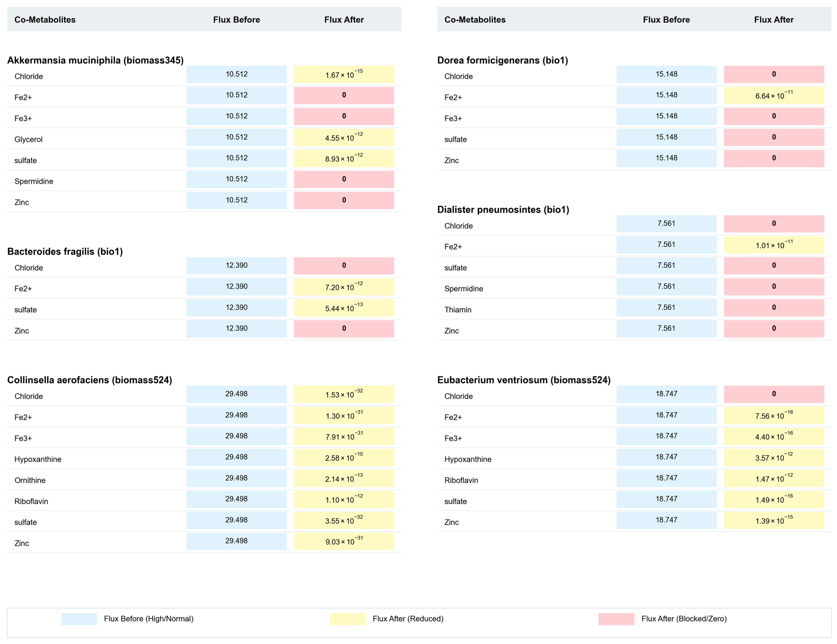This screenshot has height=644, width=837.
Task: Click the Thiamin row label under Dialister
Action: tap(458, 310)
